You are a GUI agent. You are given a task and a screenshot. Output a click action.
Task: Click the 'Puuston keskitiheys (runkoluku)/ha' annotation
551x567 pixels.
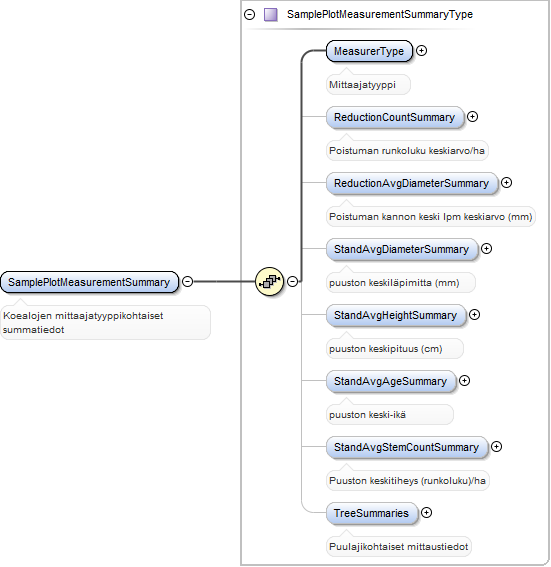[x=408, y=481]
